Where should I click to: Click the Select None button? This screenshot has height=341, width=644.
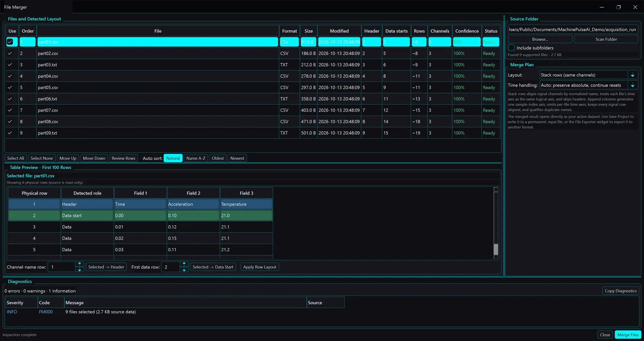[x=42, y=158]
